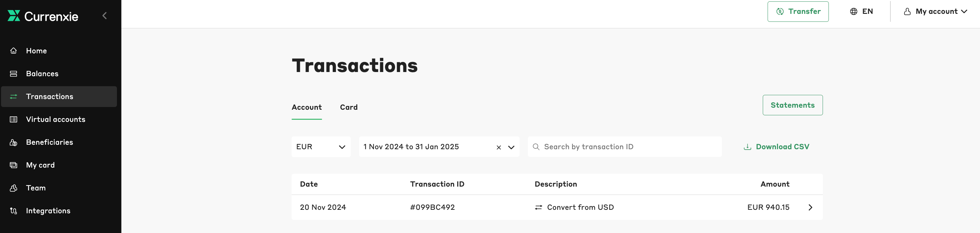Screen dimensions: 980x233
Task: Open the EUR currency dropdown
Action: pos(321,146)
